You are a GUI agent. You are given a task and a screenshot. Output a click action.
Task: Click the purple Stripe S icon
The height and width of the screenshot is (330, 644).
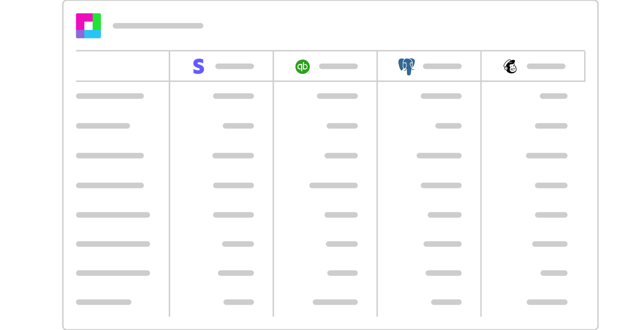point(199,66)
